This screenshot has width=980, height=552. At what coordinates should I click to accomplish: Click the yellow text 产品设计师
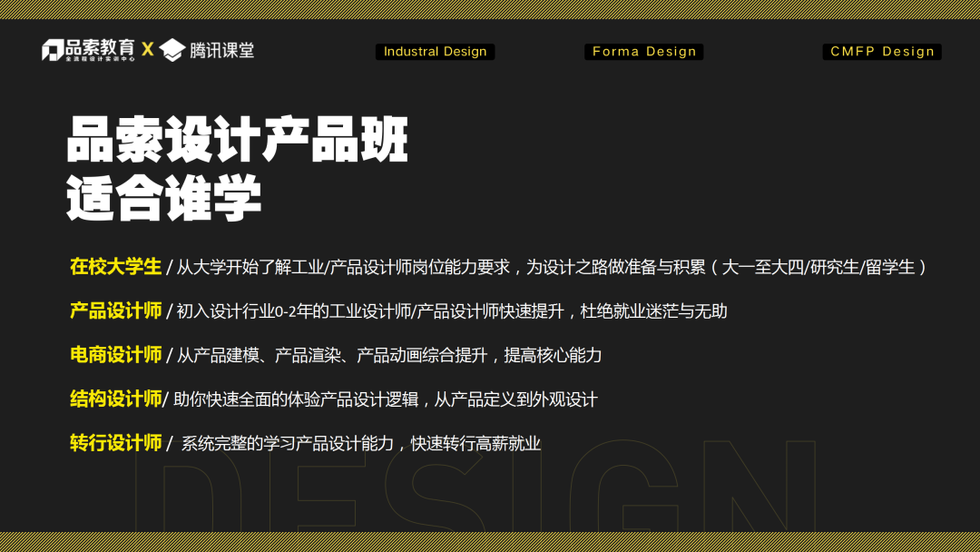(x=115, y=310)
